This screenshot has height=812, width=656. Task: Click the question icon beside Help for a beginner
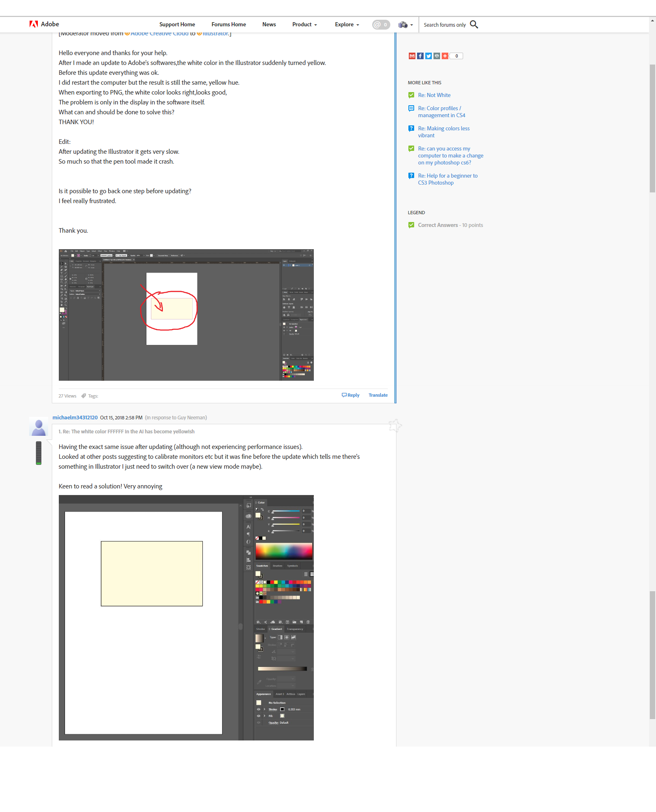pos(411,176)
